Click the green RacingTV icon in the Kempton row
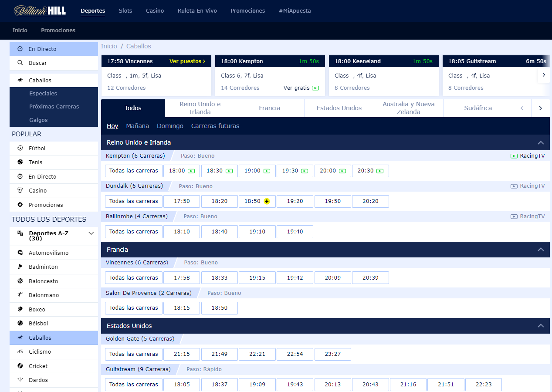552x392 pixels. coord(514,156)
